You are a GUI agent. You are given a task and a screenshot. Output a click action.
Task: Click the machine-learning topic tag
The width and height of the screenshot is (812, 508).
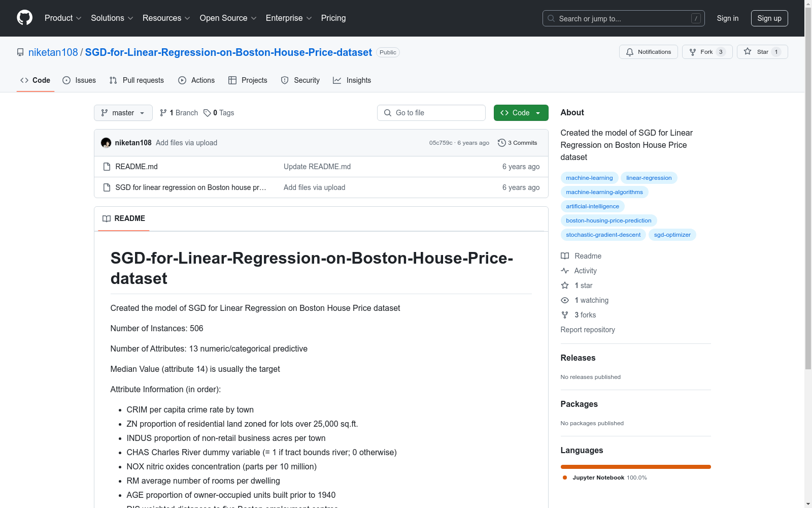click(589, 178)
